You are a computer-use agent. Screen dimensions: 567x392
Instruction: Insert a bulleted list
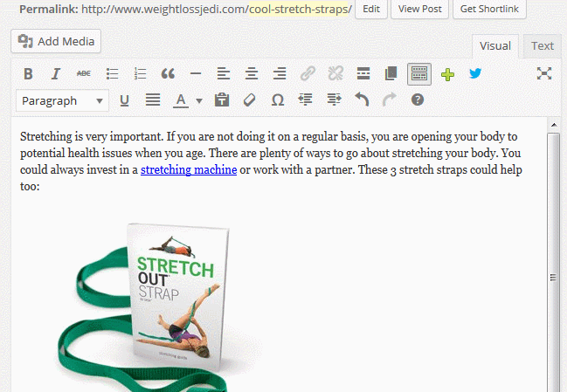112,74
